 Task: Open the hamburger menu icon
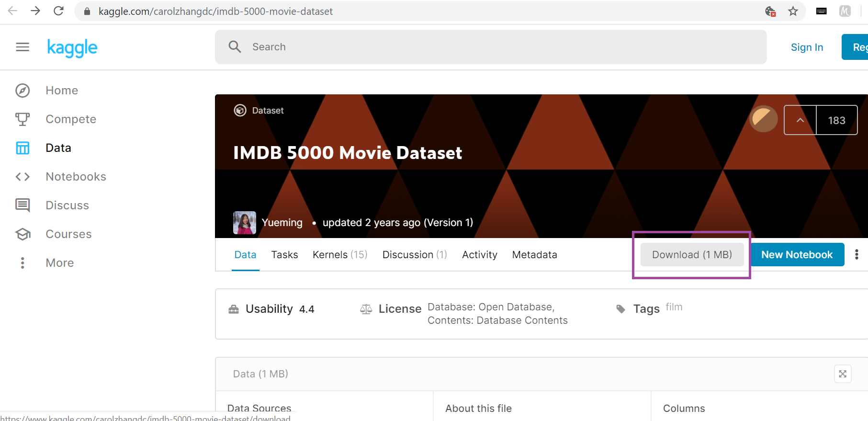[23, 47]
